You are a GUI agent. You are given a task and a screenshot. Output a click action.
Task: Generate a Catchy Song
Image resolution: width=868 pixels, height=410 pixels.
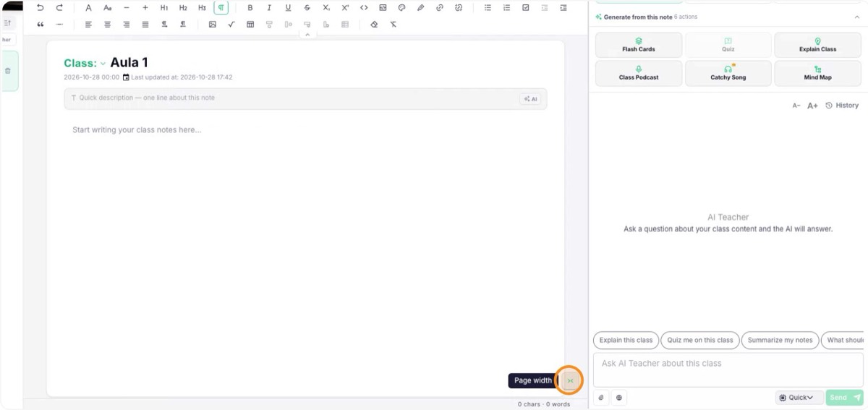(728, 73)
